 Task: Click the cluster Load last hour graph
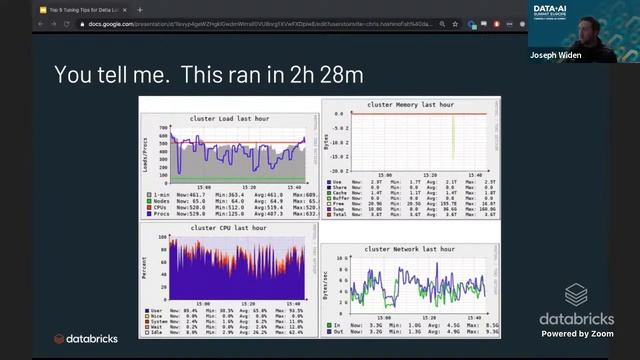229,166
